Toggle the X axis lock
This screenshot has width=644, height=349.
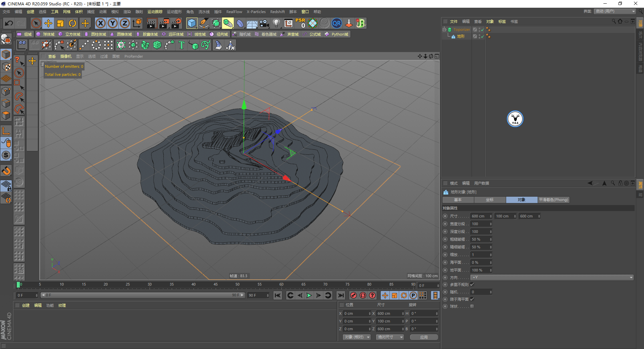[x=101, y=23]
